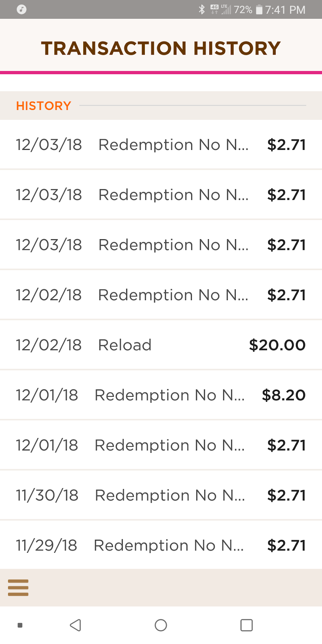Select the topmost 12/03/18 redemption entry
Screen dimensions: 322x644
[161, 145]
